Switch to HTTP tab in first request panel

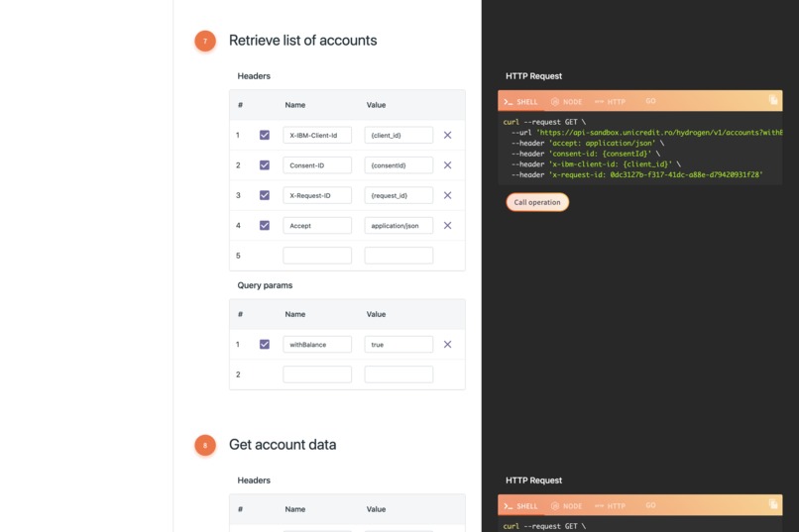(610, 102)
